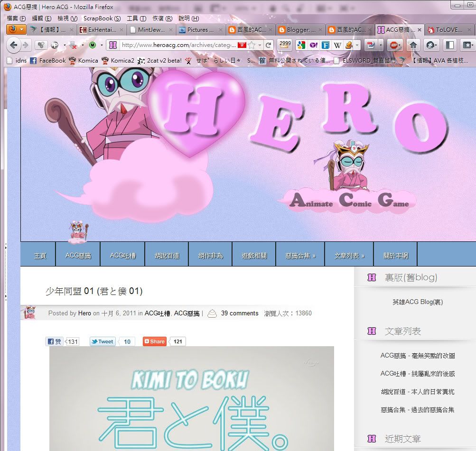Image resolution: width=476 pixels, height=451 pixels.
Task: Open the address bar history dropdown arrow
Action: point(260,45)
